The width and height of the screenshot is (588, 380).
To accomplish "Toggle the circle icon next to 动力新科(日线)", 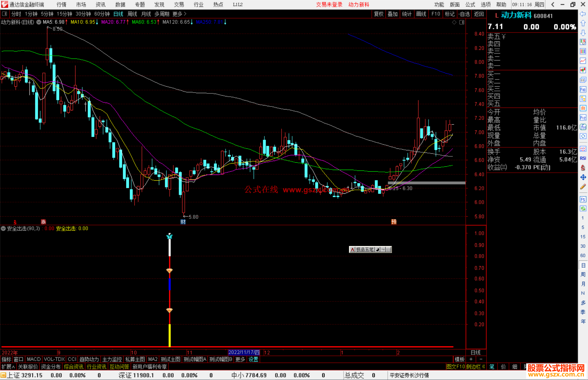I will click(x=39, y=22).
